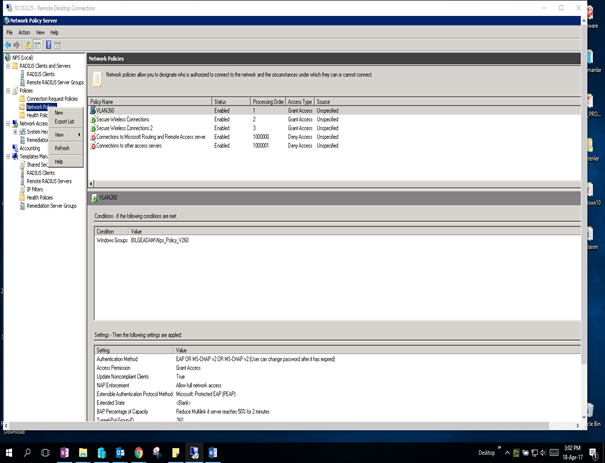The height and width of the screenshot is (463, 605).
Task: Click the Forward arrow toolbar icon
Action: (x=17, y=45)
